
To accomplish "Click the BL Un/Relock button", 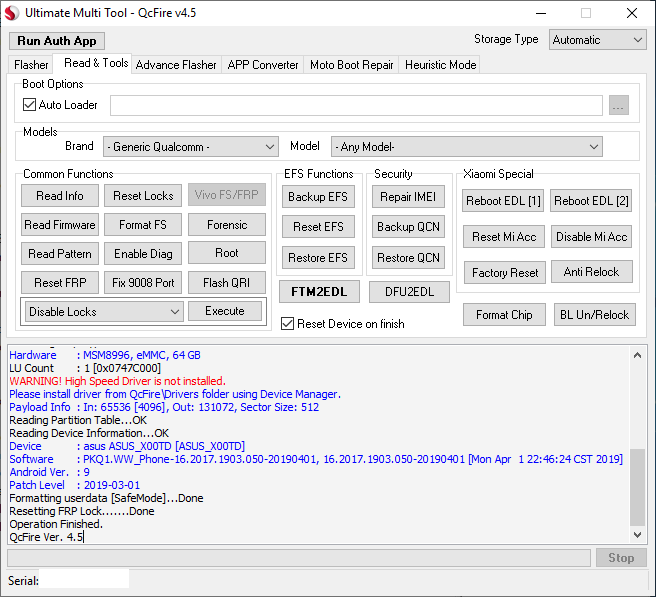I will 594,315.
